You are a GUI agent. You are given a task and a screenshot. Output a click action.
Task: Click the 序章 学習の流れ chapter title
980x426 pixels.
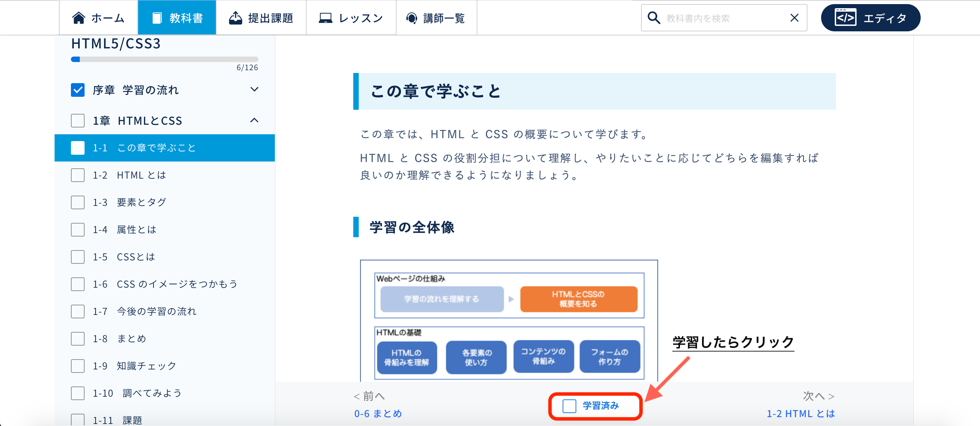[x=135, y=90]
